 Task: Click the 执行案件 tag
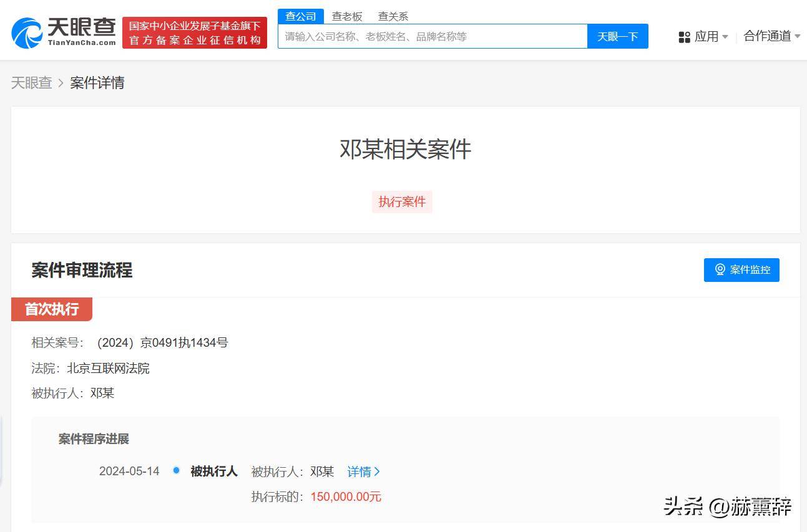click(x=402, y=202)
